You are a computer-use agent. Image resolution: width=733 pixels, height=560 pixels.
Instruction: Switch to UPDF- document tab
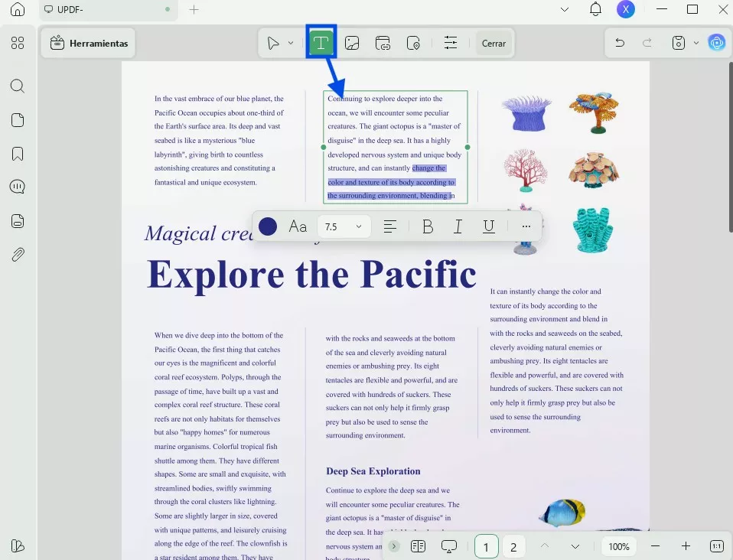(108, 9)
